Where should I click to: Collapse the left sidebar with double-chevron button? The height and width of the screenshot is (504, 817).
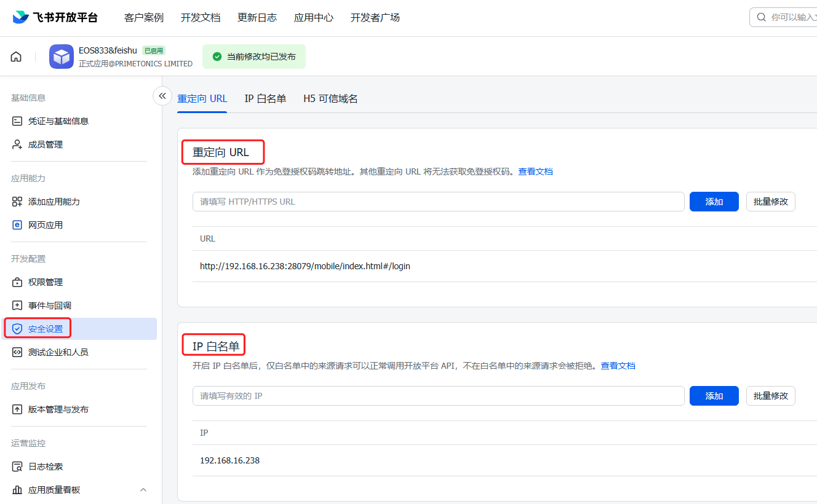pos(162,96)
